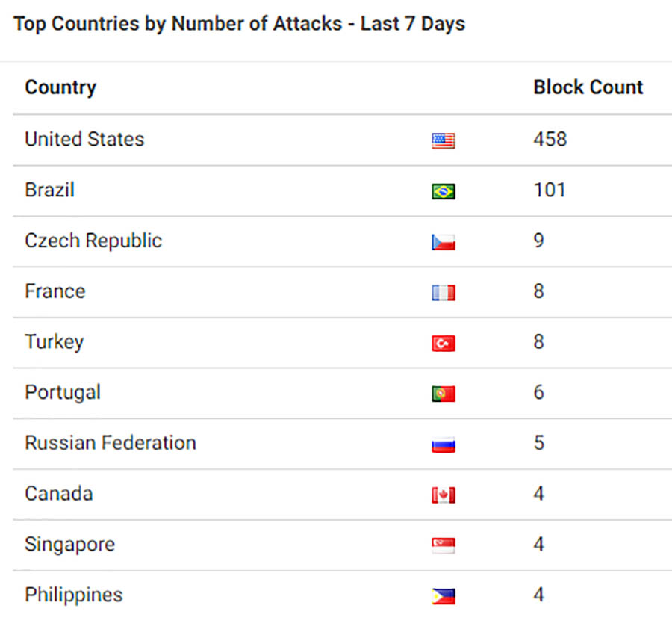Click the Top Countries by Number of Attacks title

[239, 24]
